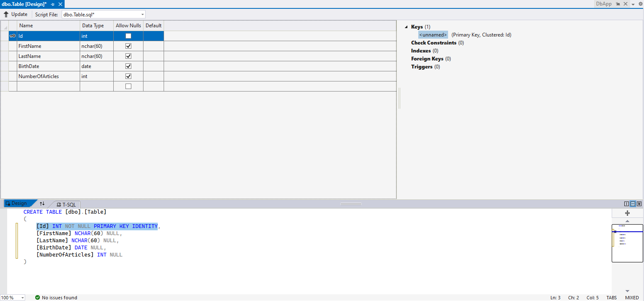This screenshot has height=301, width=644.
Task: Enable Allow Nulls for the Id column
Action: pos(128,36)
